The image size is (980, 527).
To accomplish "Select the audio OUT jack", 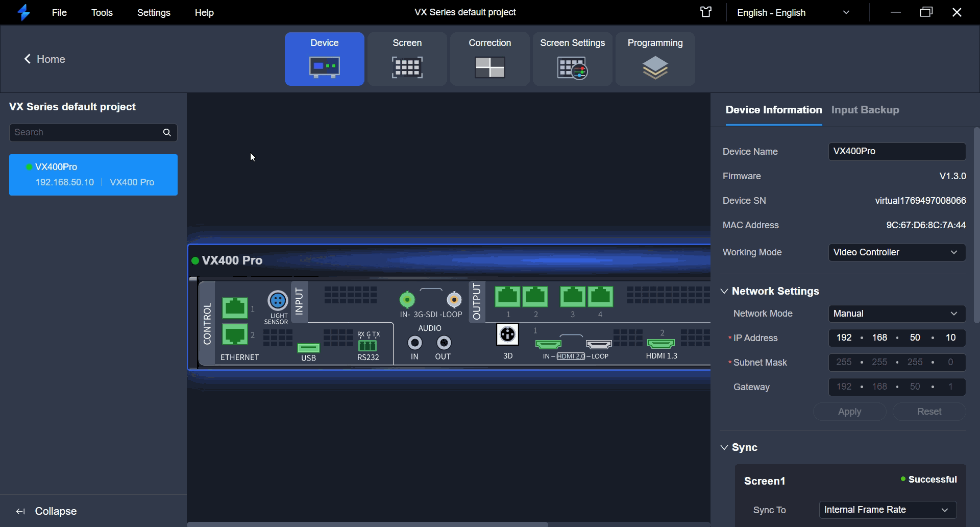I will 444,343.
